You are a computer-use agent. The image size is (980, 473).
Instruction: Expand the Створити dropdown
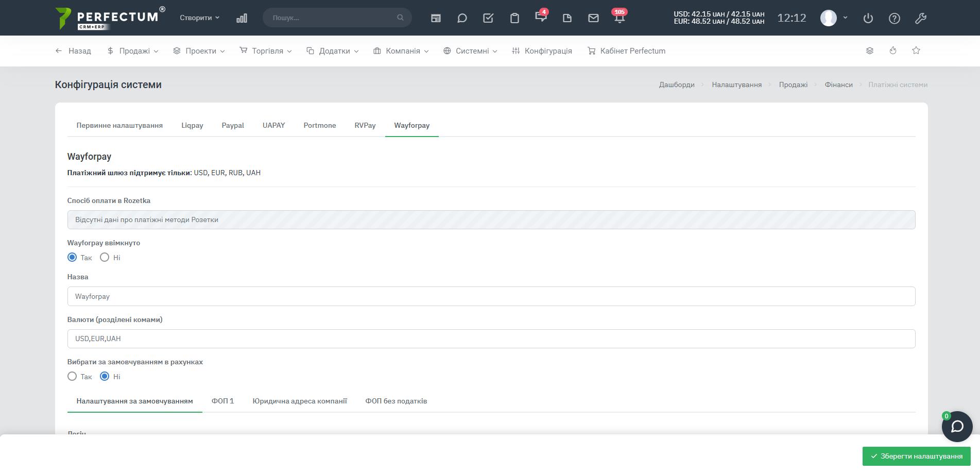(199, 18)
